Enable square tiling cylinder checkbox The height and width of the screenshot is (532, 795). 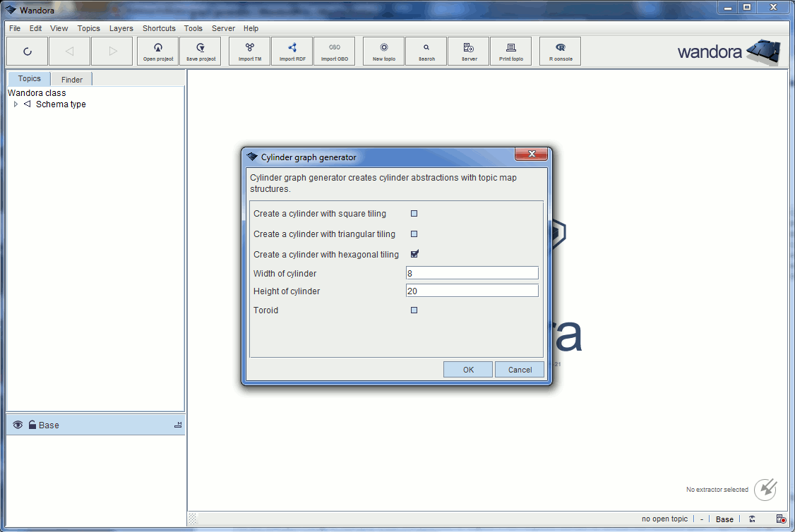click(x=414, y=213)
